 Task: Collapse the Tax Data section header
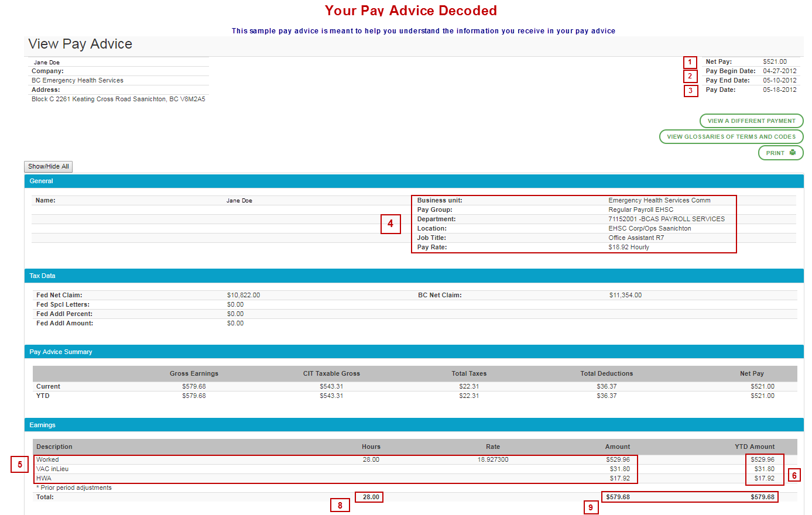(42, 276)
